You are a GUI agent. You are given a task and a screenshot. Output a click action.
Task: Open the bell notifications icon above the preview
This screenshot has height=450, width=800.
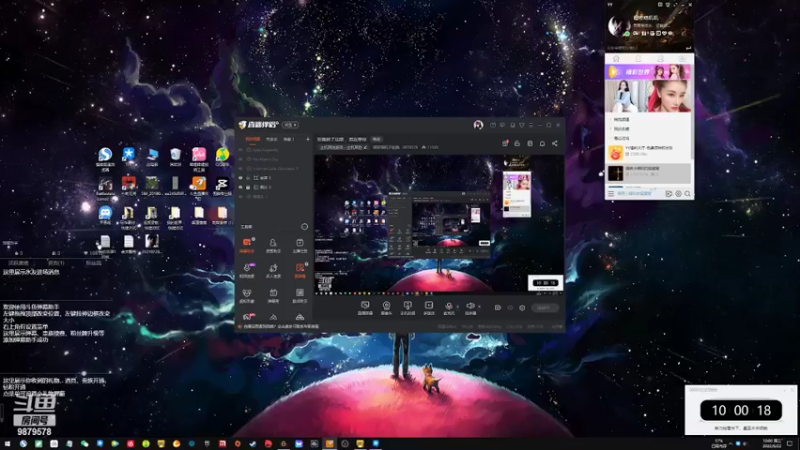542,143
